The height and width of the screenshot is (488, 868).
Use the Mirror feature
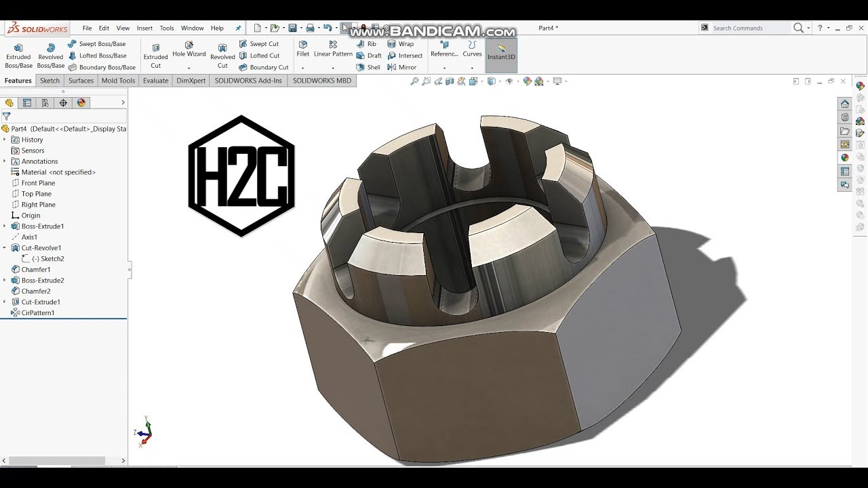pos(401,67)
